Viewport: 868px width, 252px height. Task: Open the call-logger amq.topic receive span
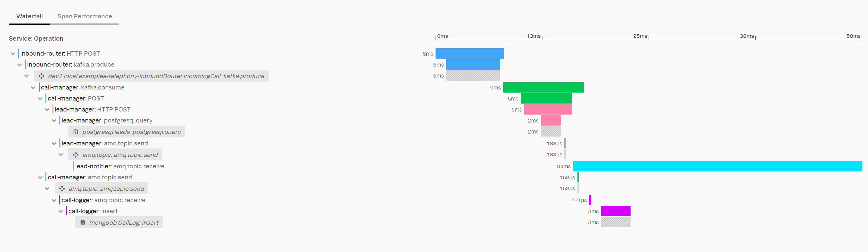(103, 200)
